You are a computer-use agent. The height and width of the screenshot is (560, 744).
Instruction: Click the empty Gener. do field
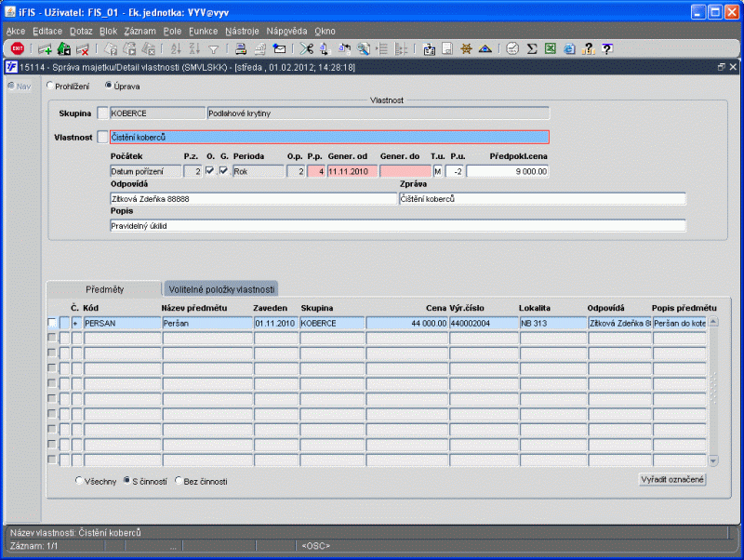[x=405, y=171]
